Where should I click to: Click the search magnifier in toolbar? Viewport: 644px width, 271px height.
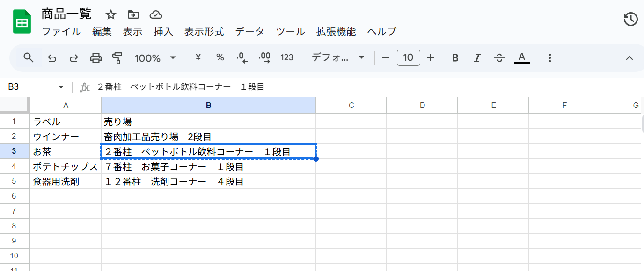coord(29,58)
